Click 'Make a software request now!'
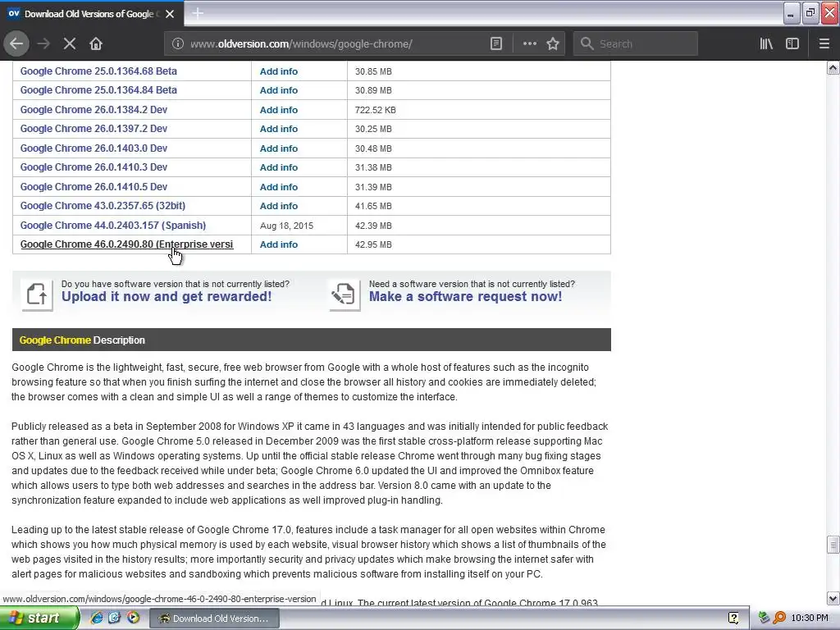This screenshot has width=840, height=630. coord(466,297)
